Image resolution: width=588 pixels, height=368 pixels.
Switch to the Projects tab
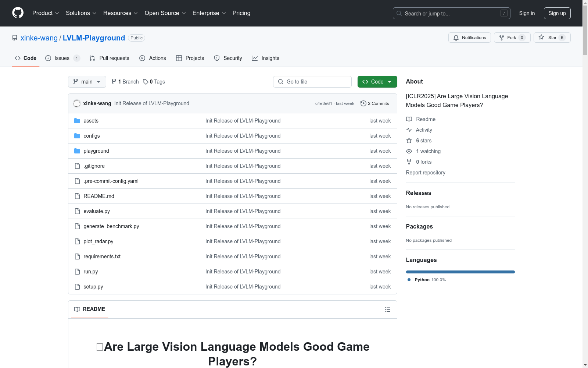pos(190,58)
